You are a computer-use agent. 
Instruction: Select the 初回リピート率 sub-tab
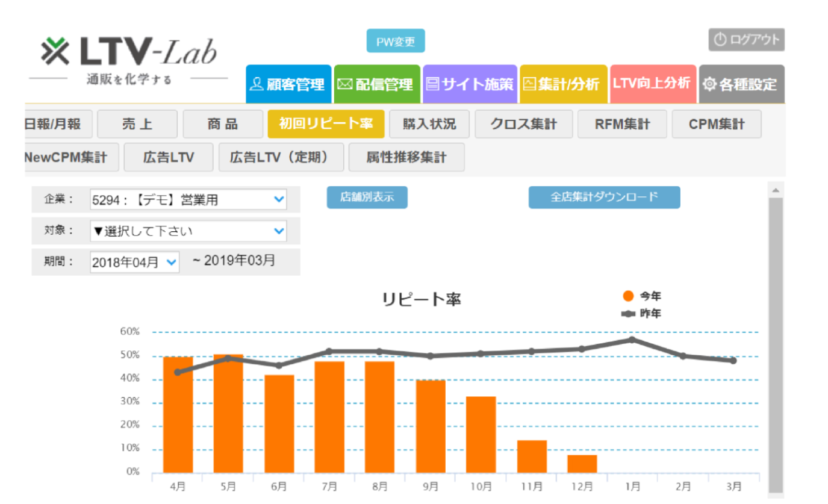326,124
